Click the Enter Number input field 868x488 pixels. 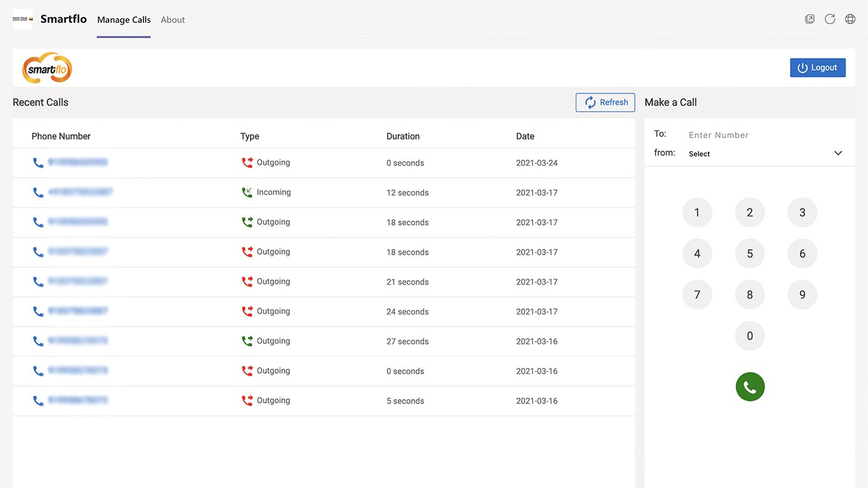763,135
